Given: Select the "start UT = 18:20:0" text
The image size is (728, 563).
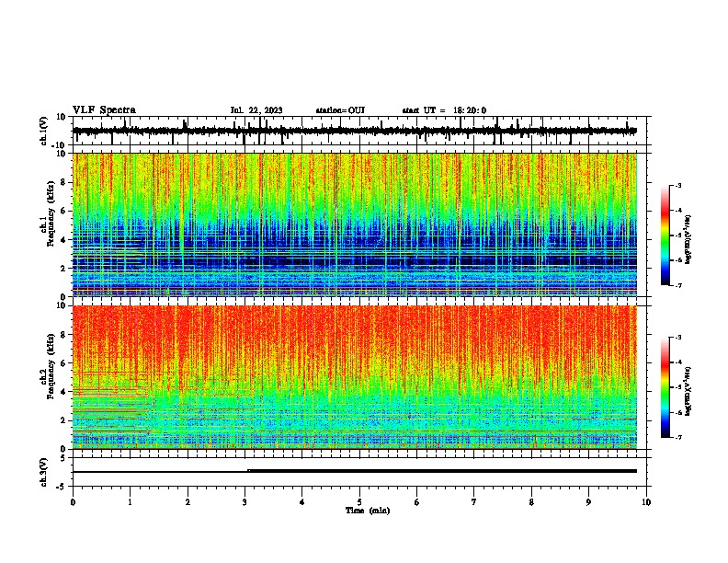Looking at the screenshot, I should (x=444, y=110).
